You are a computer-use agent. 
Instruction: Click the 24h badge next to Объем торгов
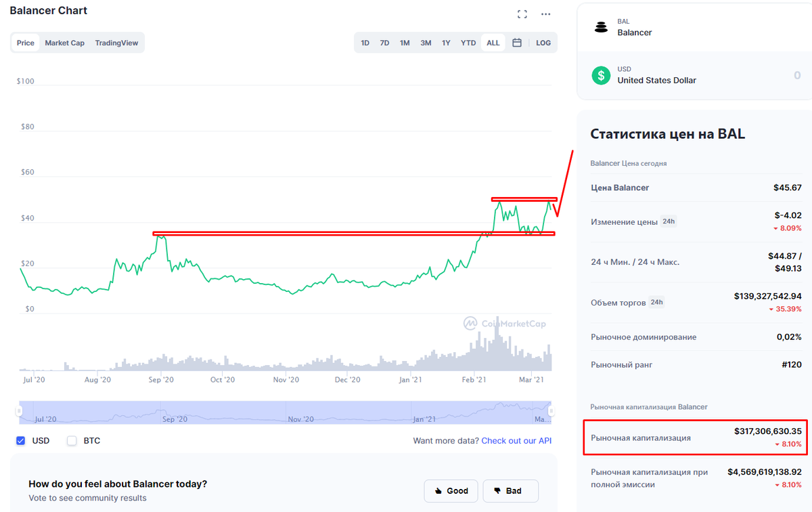click(656, 303)
